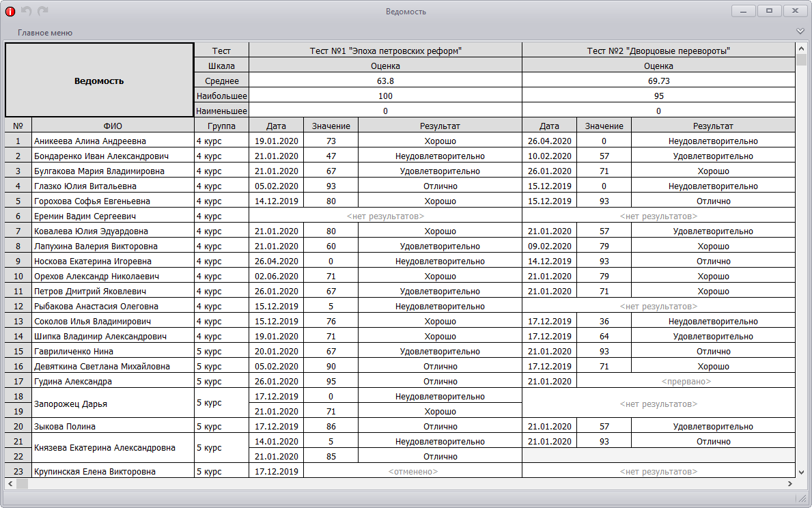The width and height of the screenshot is (812, 508).
Task: Select student Горохова Софья Евгеньевна
Action: (113, 201)
